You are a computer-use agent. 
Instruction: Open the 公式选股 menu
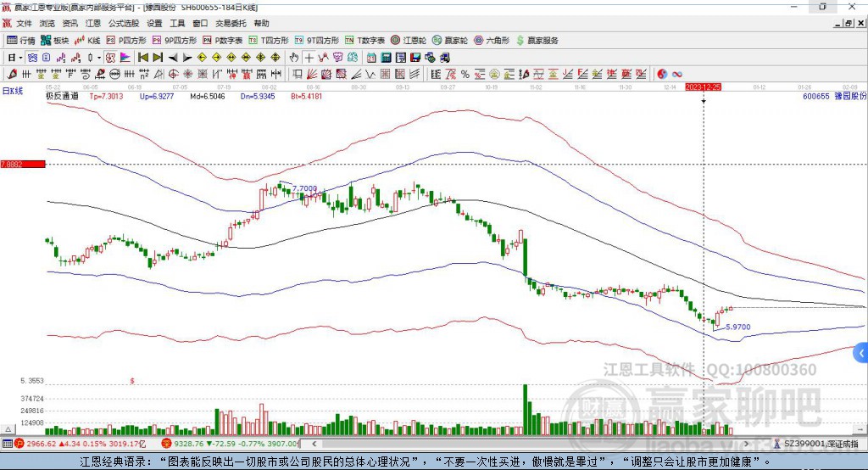[124, 23]
